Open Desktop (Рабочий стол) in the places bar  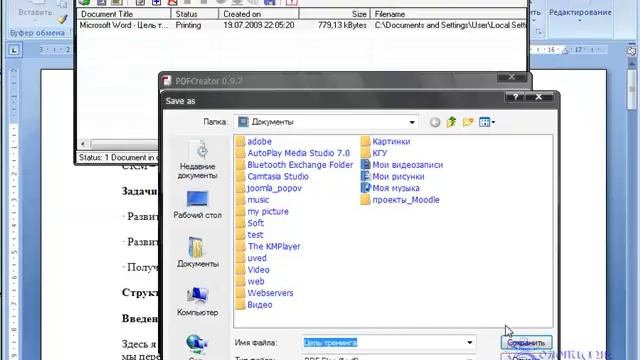point(198,205)
